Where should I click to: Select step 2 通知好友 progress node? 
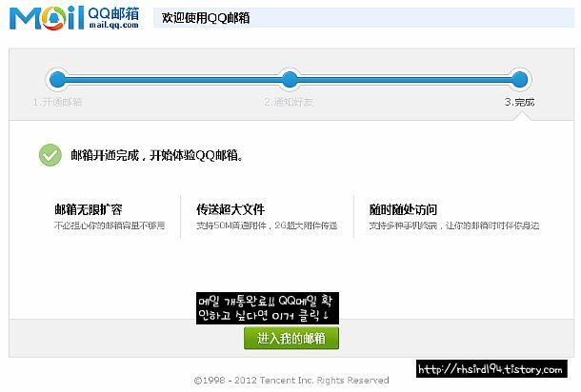(x=290, y=80)
